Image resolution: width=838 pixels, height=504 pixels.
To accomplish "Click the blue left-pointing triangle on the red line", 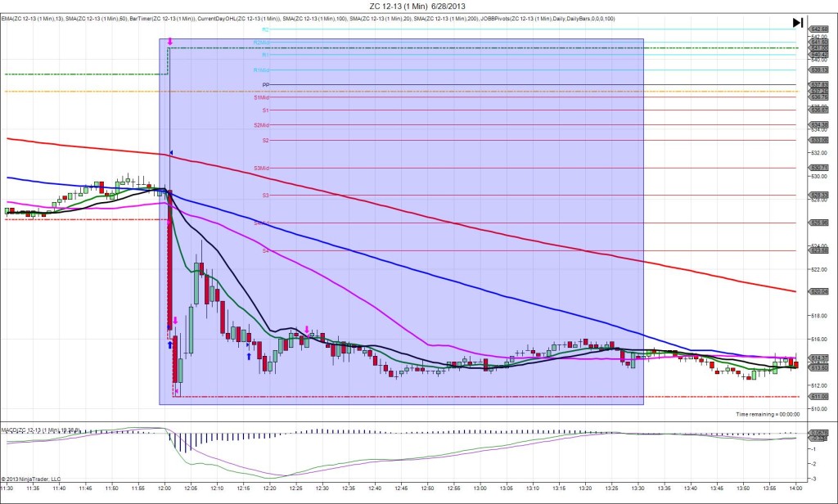I will pyautogui.click(x=171, y=153).
